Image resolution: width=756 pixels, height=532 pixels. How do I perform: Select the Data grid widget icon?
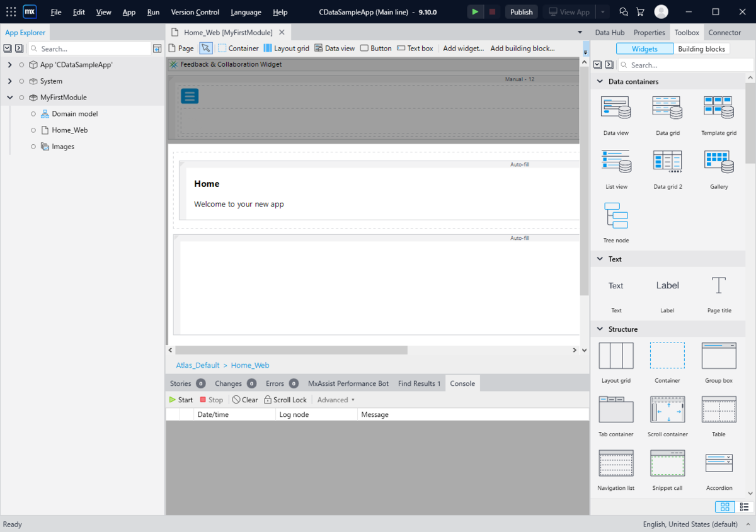point(667,108)
